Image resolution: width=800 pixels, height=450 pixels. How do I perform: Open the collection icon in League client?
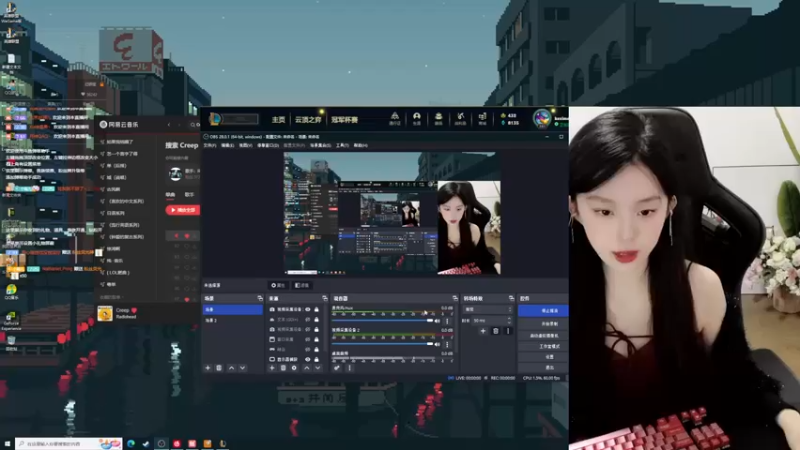[x=438, y=118]
